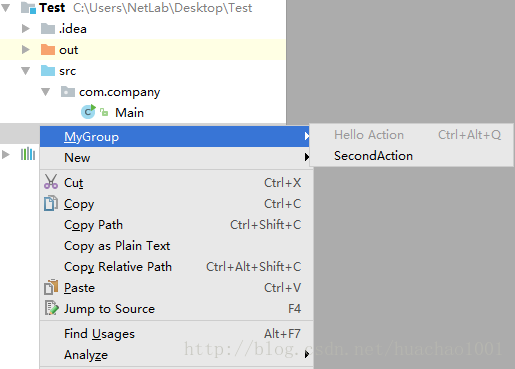Click the Ctrl+Alt+Q shortcut text
515x369 pixels.
coord(469,135)
